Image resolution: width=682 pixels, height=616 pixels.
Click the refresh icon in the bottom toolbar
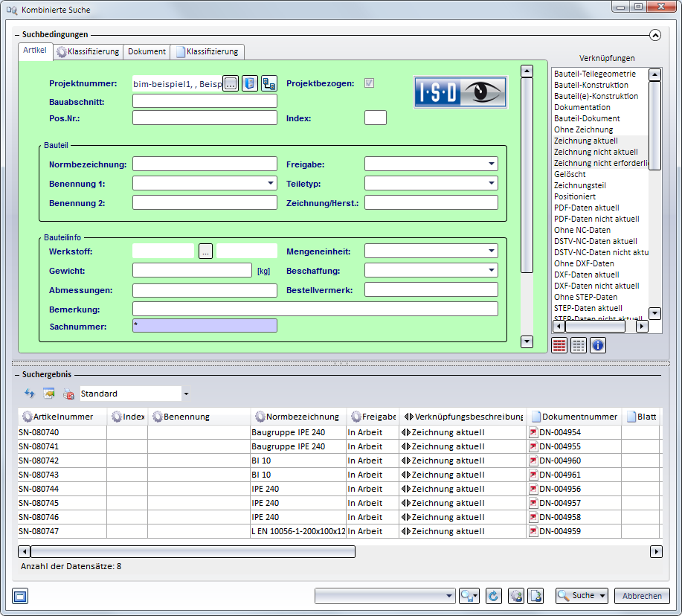(x=493, y=596)
